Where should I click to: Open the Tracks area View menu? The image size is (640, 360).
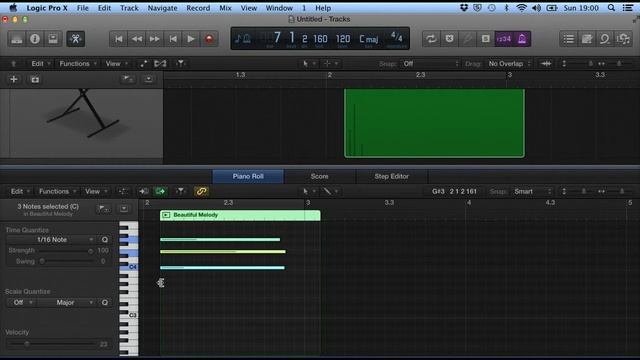pos(116,64)
